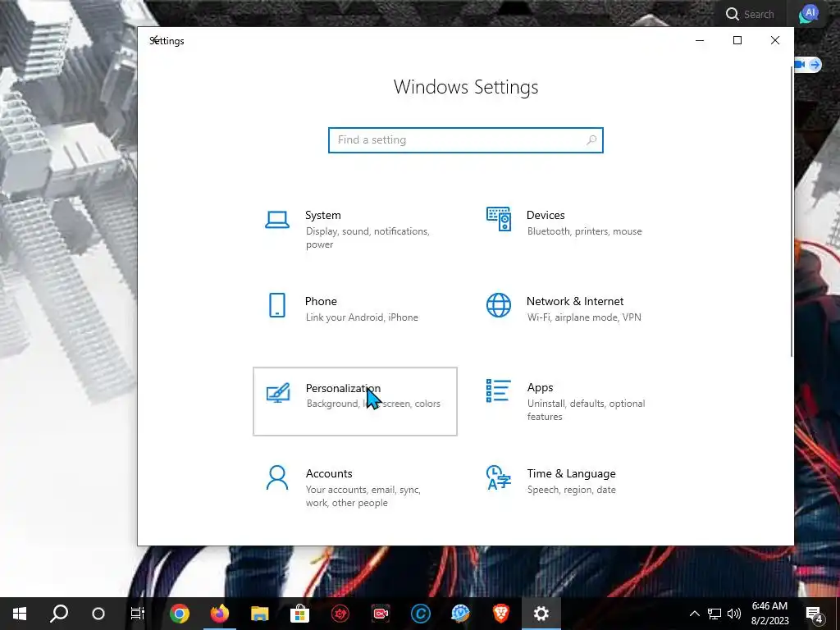Open the red screen recorder camera taskbar icon
This screenshot has height=630, width=840.
pyautogui.click(x=381, y=614)
